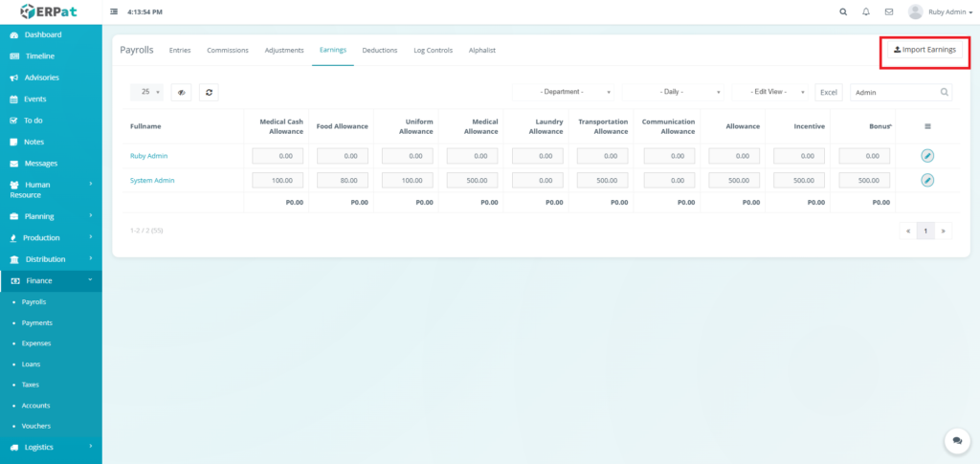Expand the page size 25 dropdown
Viewport: 980px width, 464px height.
[x=146, y=92]
